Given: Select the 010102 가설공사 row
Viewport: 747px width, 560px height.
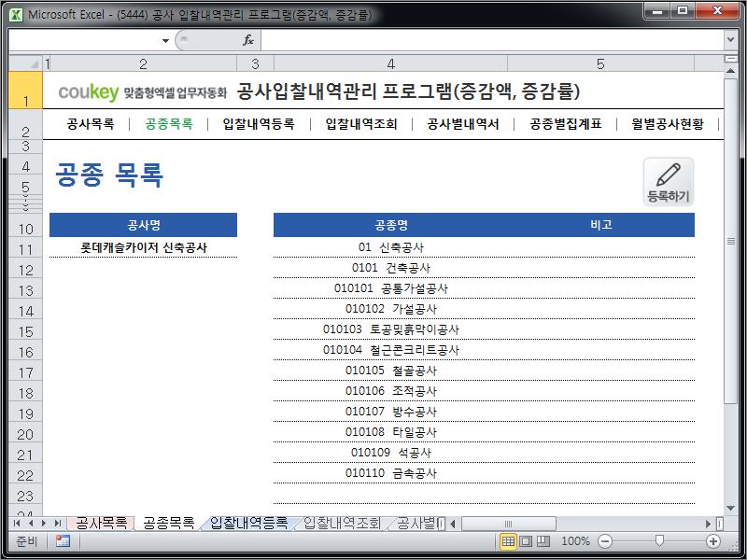Looking at the screenshot, I should [484, 309].
